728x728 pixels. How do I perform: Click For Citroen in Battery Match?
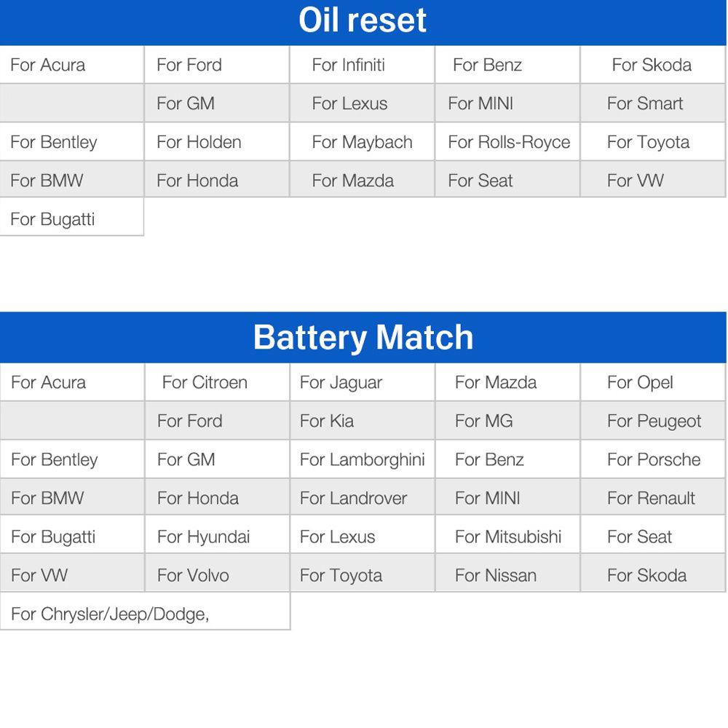217,382
